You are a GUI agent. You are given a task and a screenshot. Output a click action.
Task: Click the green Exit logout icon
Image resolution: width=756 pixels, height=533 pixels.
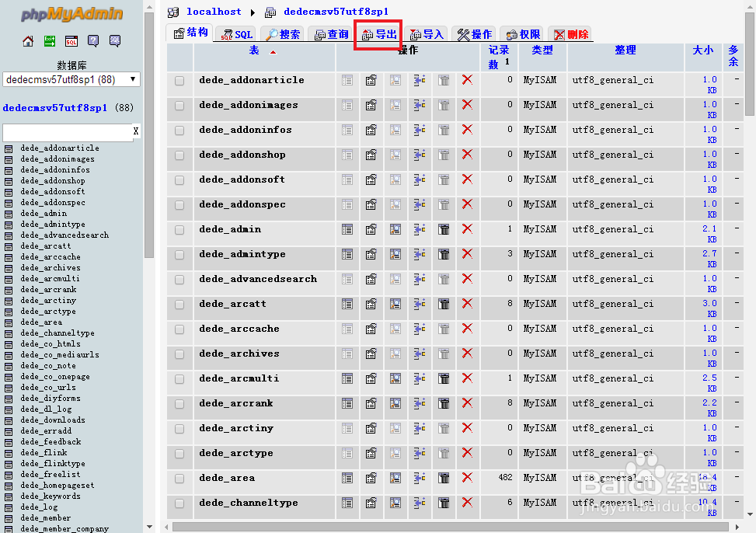tap(50, 41)
